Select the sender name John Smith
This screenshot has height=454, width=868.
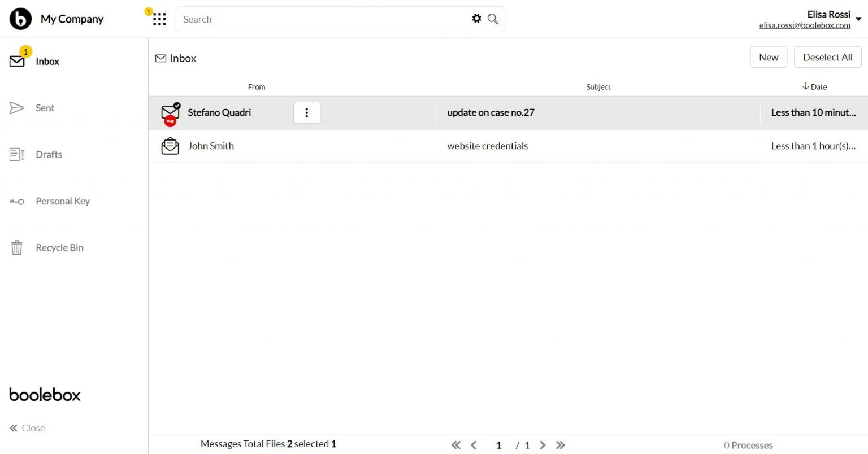point(211,146)
